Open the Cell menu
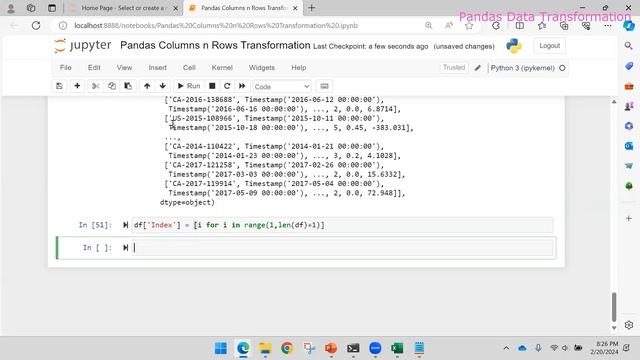This screenshot has height=360, width=640. [x=189, y=68]
